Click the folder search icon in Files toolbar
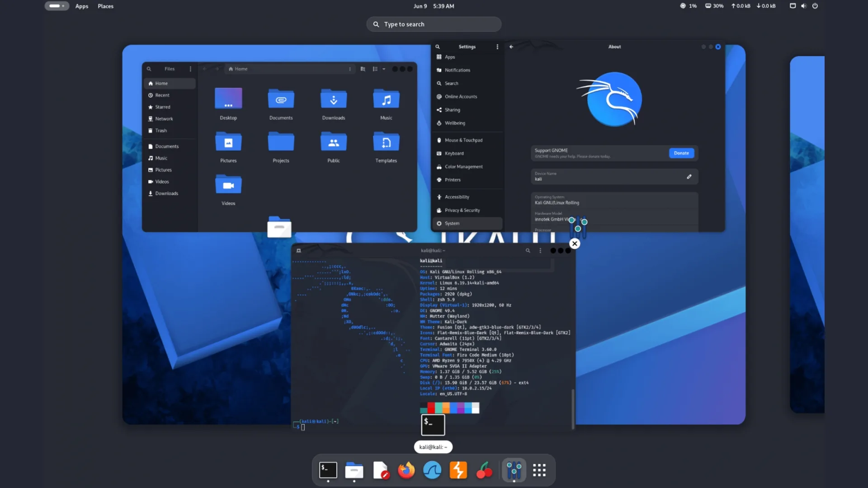Screen dimensions: 868x488 [363, 69]
